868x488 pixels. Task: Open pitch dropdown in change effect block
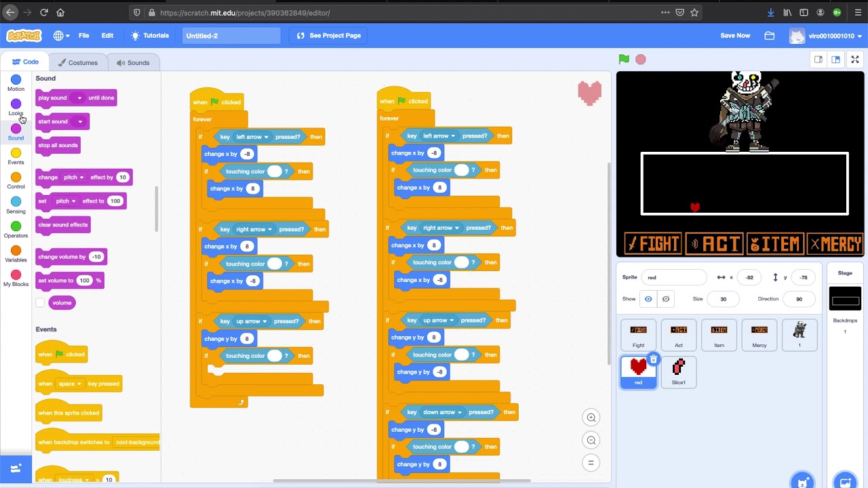coord(73,178)
